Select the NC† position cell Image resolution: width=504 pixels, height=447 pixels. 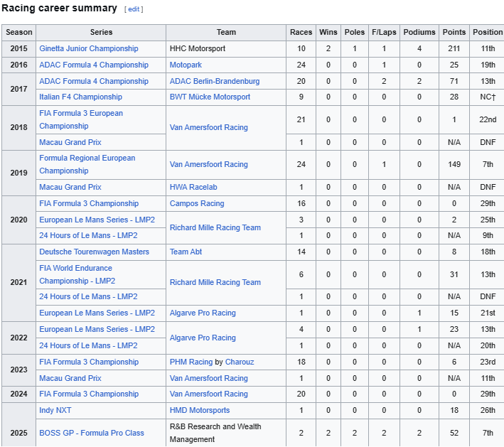point(487,97)
